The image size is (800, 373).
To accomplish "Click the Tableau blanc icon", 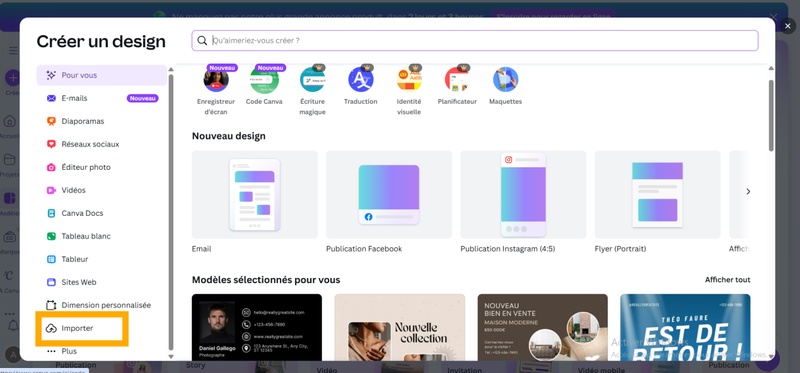I will [x=51, y=236].
